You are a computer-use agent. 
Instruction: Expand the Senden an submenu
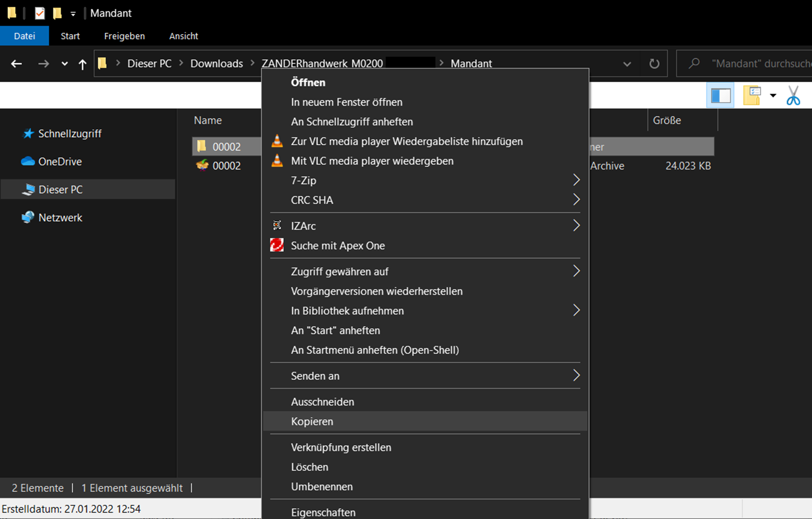(576, 376)
